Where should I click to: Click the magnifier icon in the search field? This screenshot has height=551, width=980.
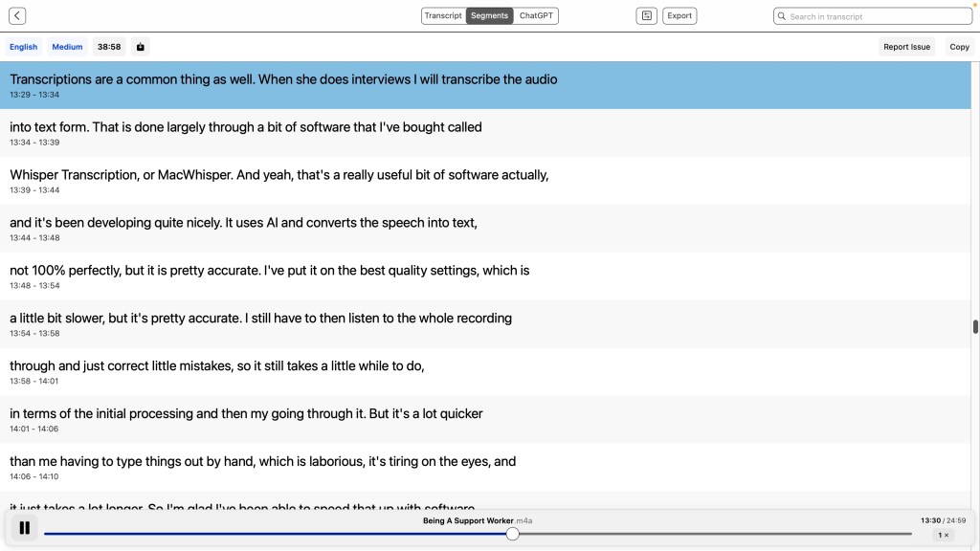click(782, 15)
